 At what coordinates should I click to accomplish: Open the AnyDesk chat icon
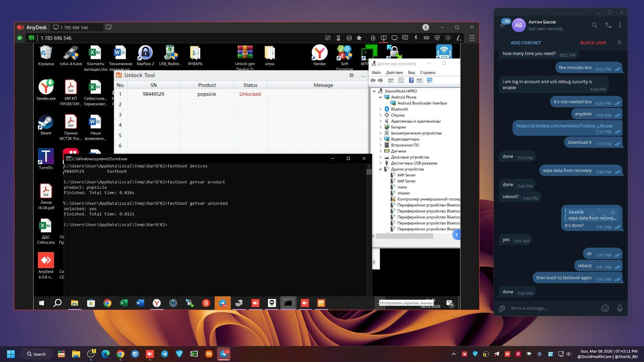click(x=405, y=38)
